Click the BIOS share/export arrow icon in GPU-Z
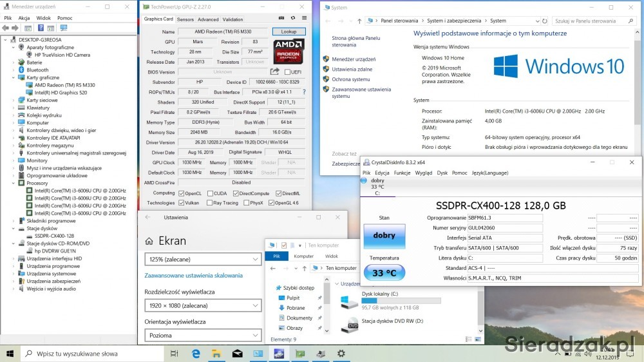Image resolution: width=644 pixels, height=362 pixels. click(x=275, y=71)
